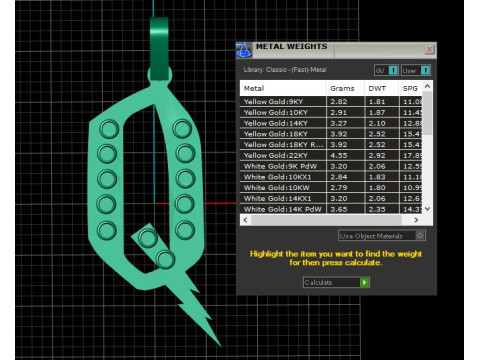Viewport: 480px width, 360px height.
Task: Close the Metal Weights dialog
Action: [429, 50]
